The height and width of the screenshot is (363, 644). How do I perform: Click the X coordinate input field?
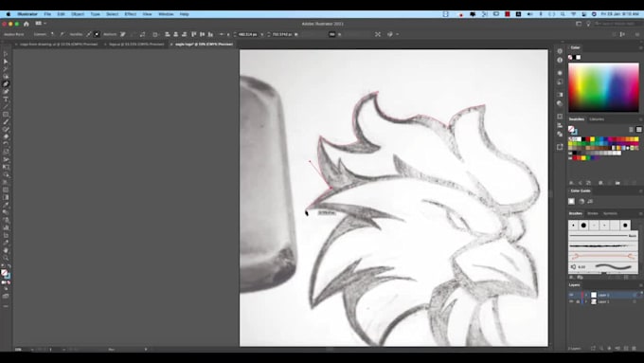(248, 34)
